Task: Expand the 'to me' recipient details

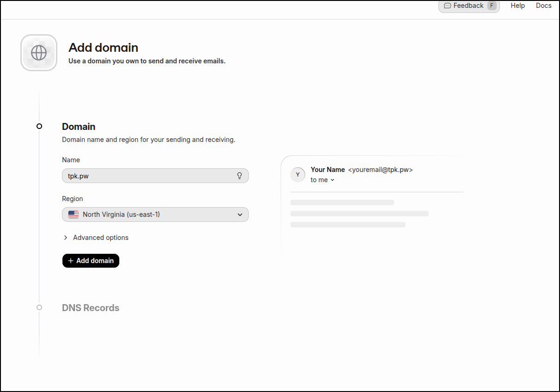Action: point(322,180)
